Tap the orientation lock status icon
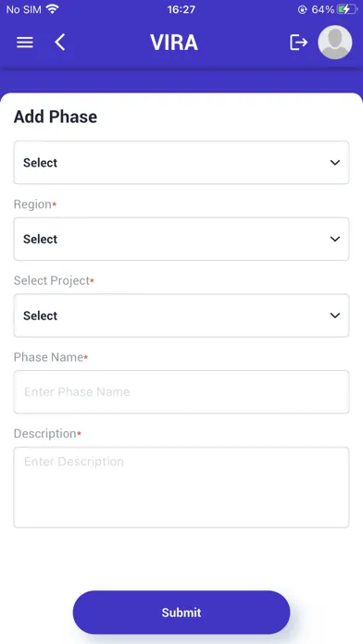Viewport: 363px width, 644px height. click(x=302, y=9)
